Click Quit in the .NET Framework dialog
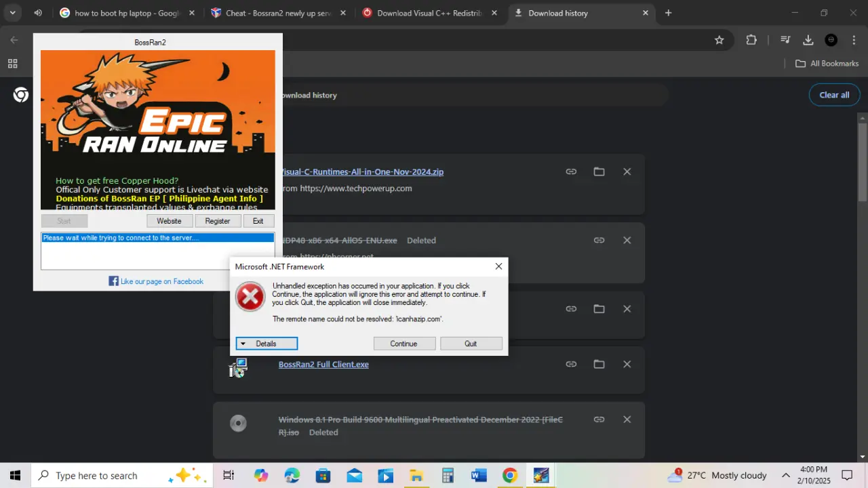 pyautogui.click(x=471, y=344)
